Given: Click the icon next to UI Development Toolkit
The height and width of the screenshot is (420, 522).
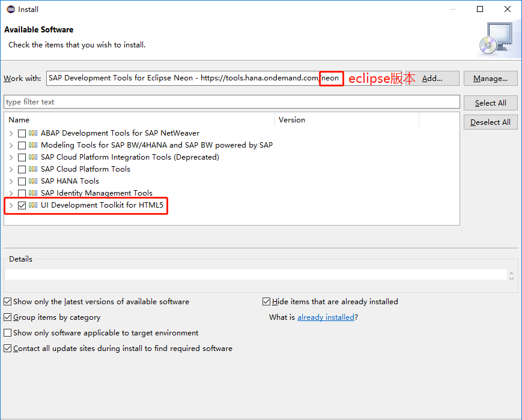Looking at the screenshot, I should click(x=34, y=205).
